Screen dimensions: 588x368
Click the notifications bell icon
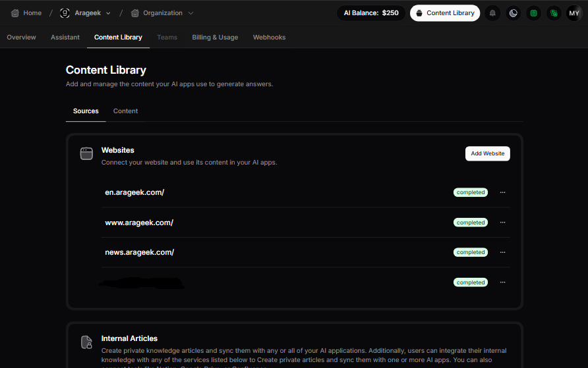pyautogui.click(x=492, y=13)
